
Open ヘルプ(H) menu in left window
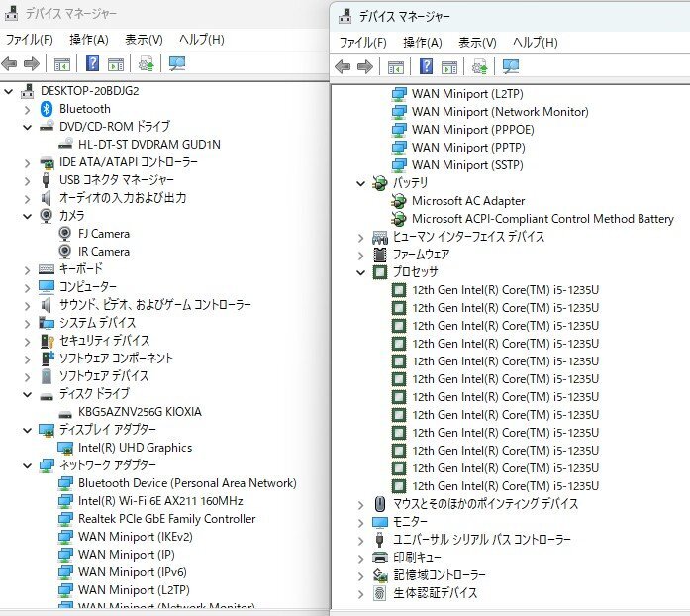(x=202, y=40)
